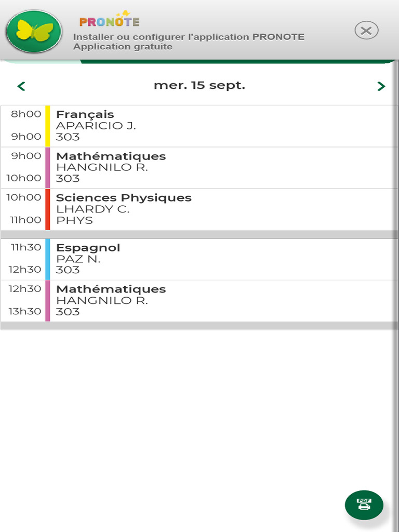Click the PRONOTE butterfly app icon
This screenshot has width=399, height=532.
tap(34, 31)
